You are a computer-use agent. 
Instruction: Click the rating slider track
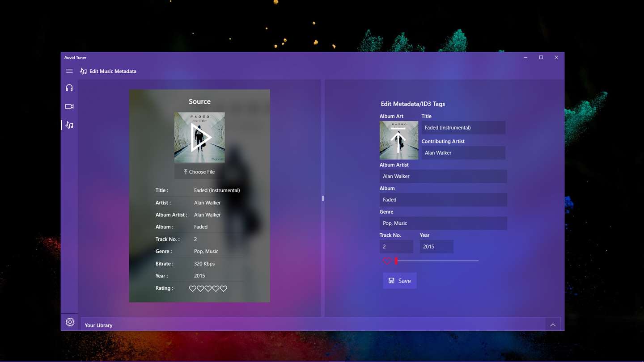tap(436, 261)
